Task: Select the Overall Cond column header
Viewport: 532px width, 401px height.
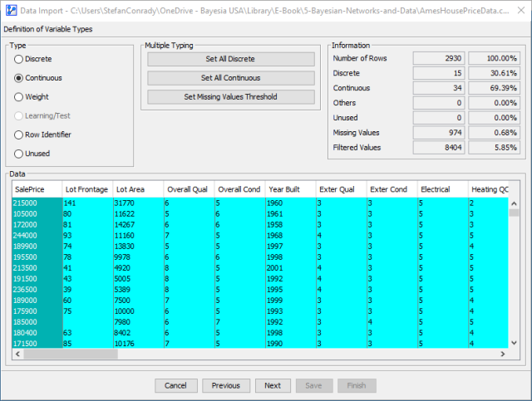Action: (x=240, y=189)
